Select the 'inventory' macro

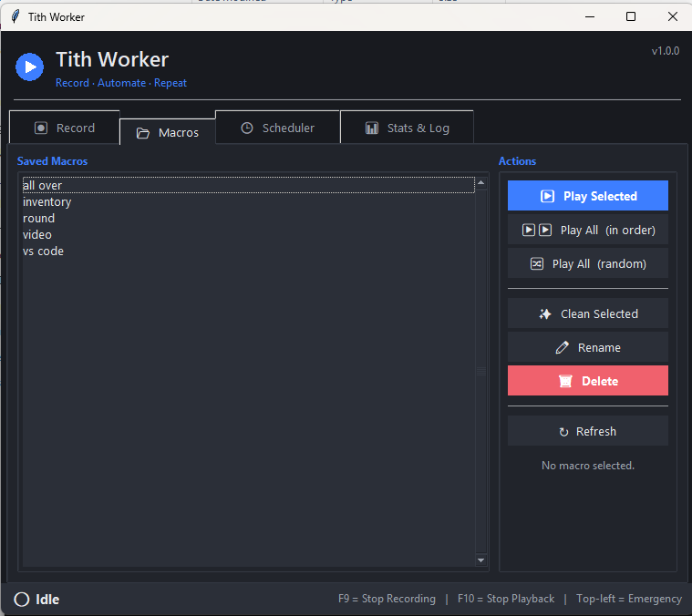pos(249,202)
